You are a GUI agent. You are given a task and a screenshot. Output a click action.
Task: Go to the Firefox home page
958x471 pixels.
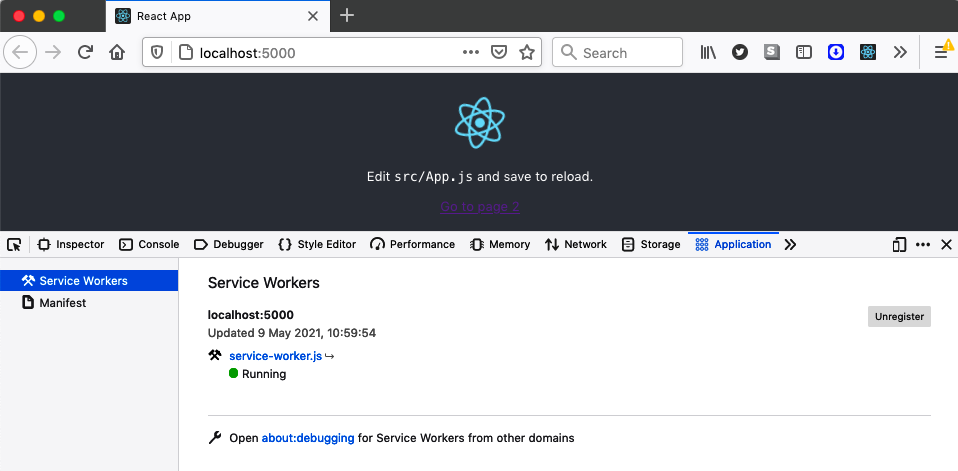tap(117, 53)
